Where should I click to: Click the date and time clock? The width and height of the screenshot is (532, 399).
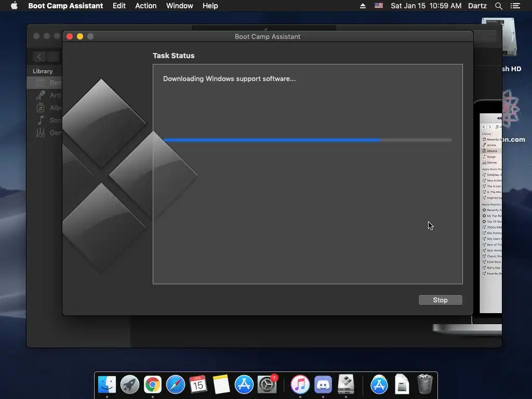tap(426, 6)
